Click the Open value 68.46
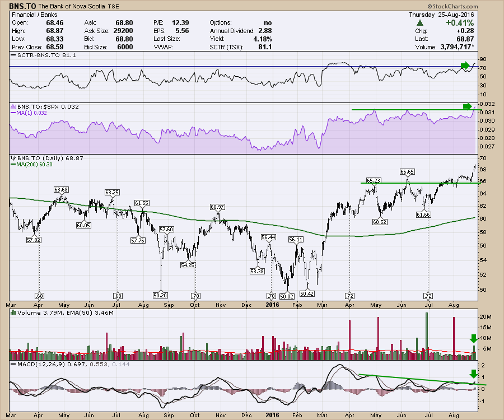 55,23
